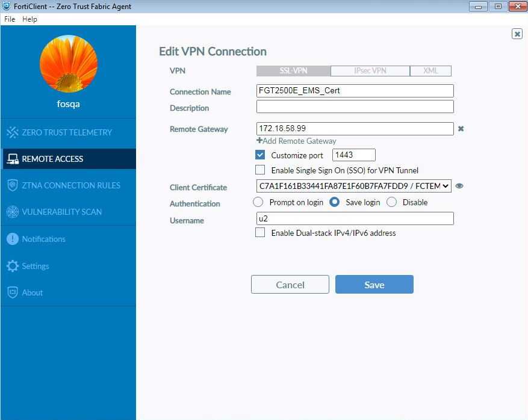Close the FortiClient window

coord(518,7)
